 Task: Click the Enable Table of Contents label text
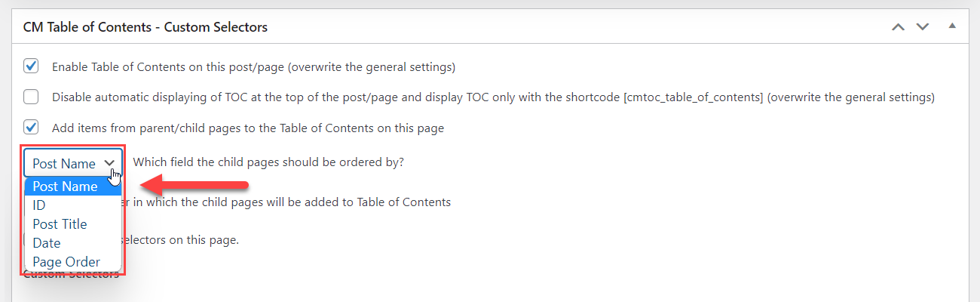tap(253, 66)
